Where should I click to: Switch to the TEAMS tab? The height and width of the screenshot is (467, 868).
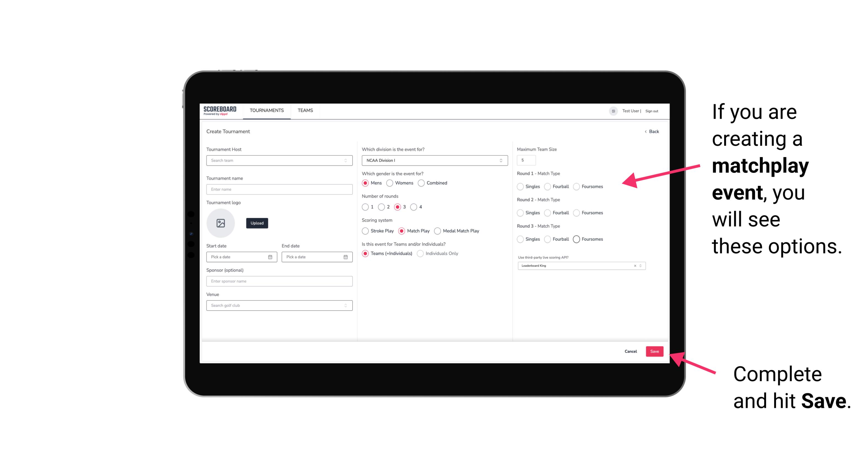[x=305, y=110]
